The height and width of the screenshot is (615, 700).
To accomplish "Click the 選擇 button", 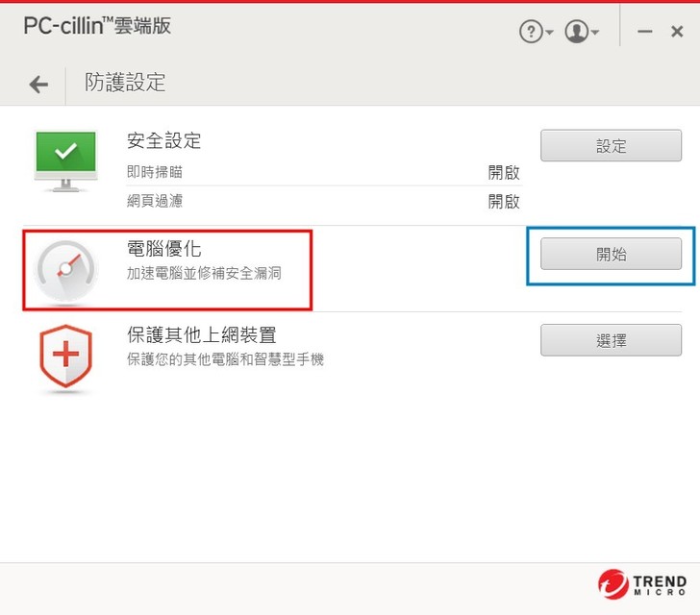I will click(x=611, y=340).
